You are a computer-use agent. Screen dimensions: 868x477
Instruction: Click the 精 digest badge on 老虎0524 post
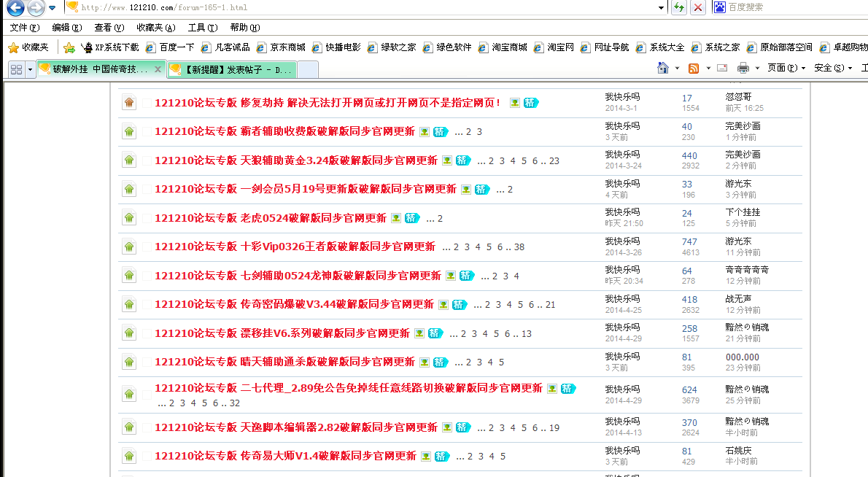click(411, 218)
